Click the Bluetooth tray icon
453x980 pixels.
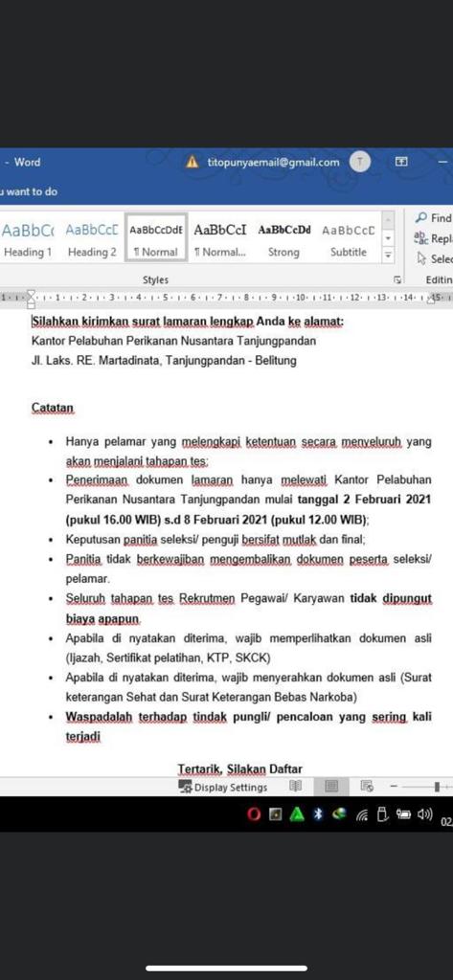click(317, 813)
